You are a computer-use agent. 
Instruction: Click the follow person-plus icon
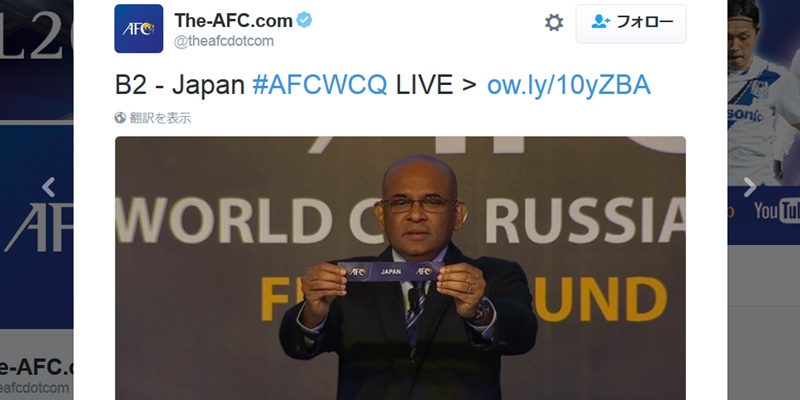point(601,21)
